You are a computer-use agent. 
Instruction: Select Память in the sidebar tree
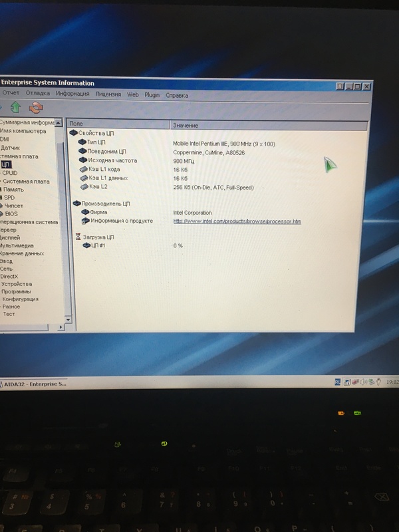pos(13,190)
